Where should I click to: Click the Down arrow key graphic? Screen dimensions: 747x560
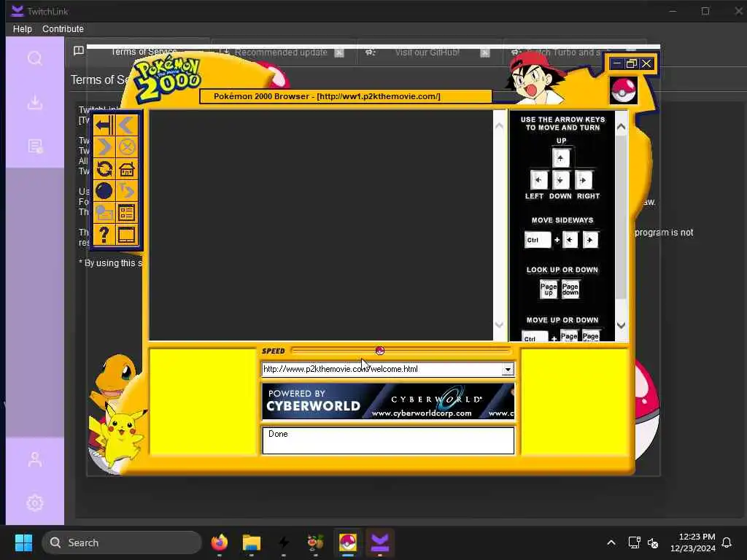[x=561, y=180]
